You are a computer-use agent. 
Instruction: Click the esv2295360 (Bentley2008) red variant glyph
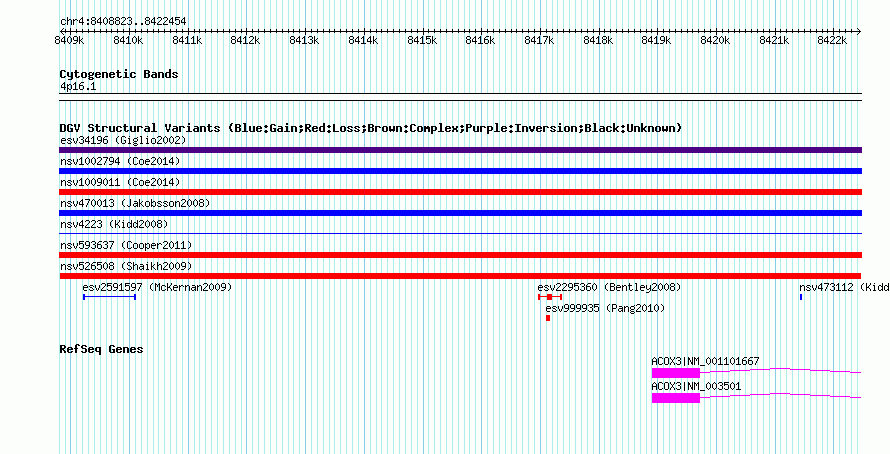click(x=550, y=297)
